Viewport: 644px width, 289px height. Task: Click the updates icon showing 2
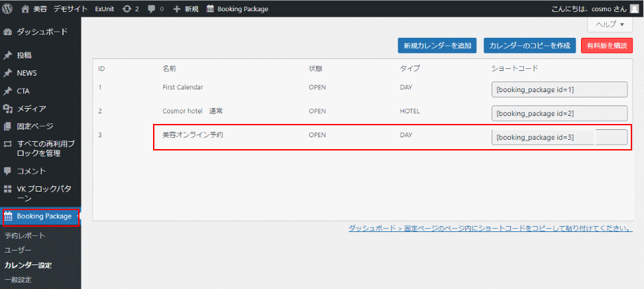click(x=127, y=9)
